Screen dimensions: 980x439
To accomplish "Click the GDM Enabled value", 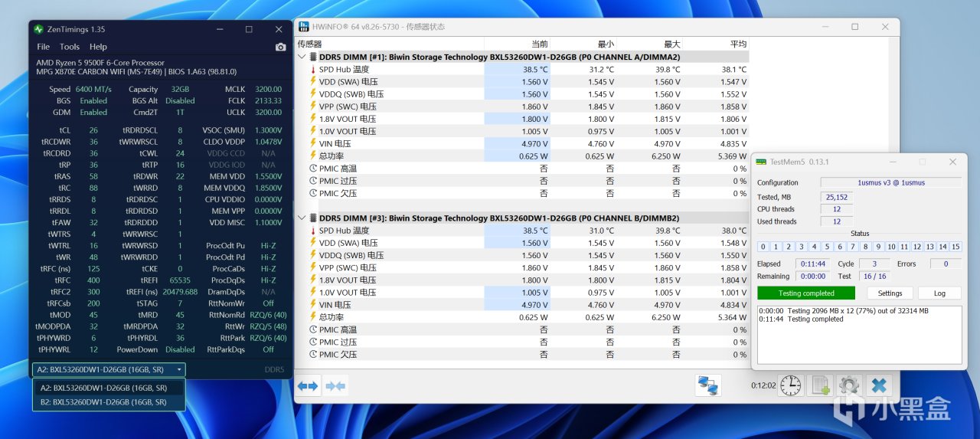I will click(93, 113).
